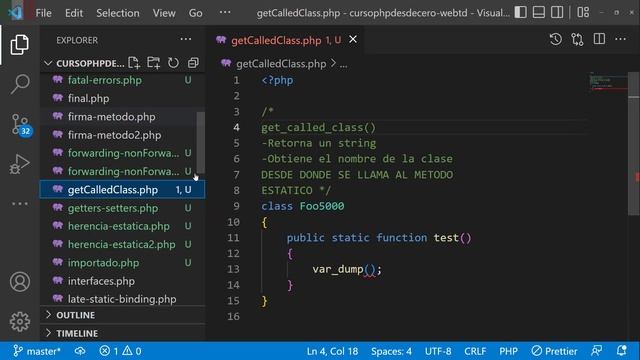640x360 pixels.
Task: Open the Explorer view in activity bar
Action: [19, 44]
